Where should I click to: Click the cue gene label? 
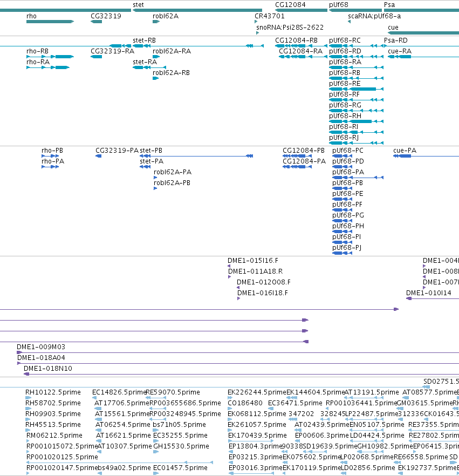(393, 28)
